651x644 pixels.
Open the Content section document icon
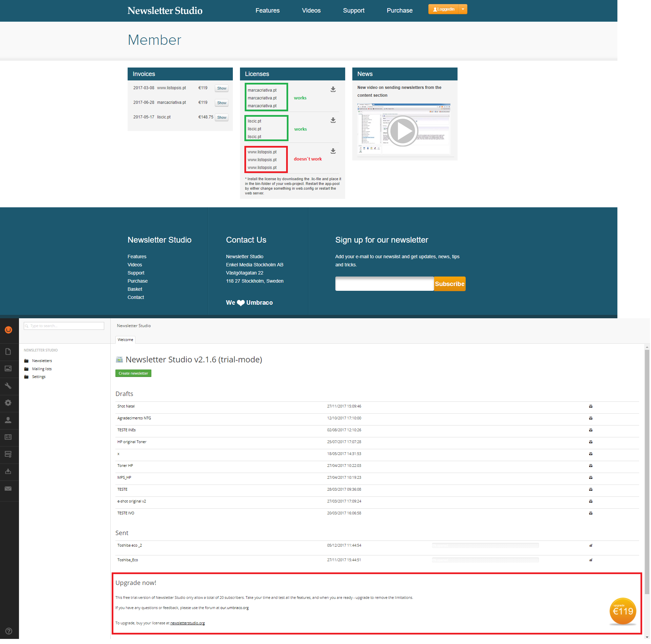8,352
